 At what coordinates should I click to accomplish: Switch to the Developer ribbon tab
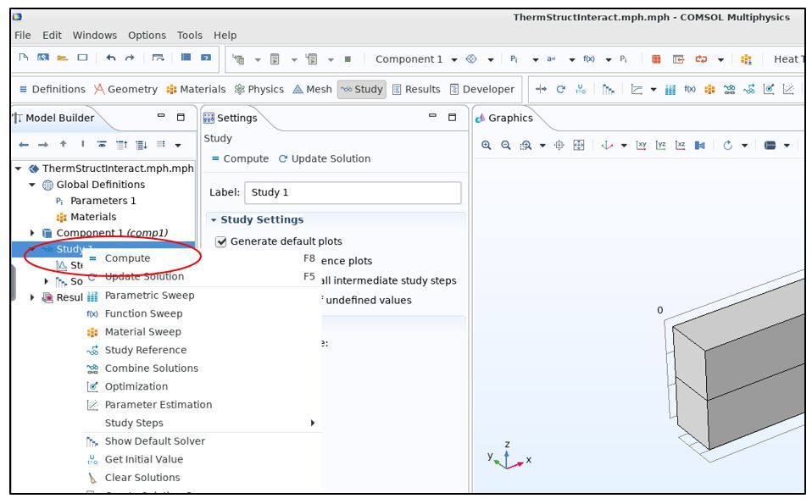[482, 90]
